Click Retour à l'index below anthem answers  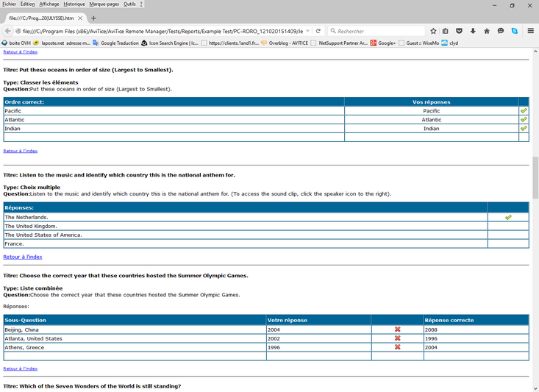pyautogui.click(x=23, y=257)
